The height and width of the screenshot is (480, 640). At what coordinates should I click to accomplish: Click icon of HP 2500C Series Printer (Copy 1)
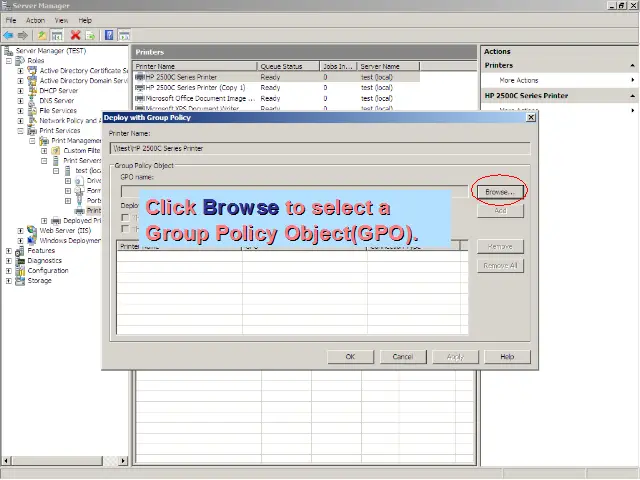tap(140, 88)
